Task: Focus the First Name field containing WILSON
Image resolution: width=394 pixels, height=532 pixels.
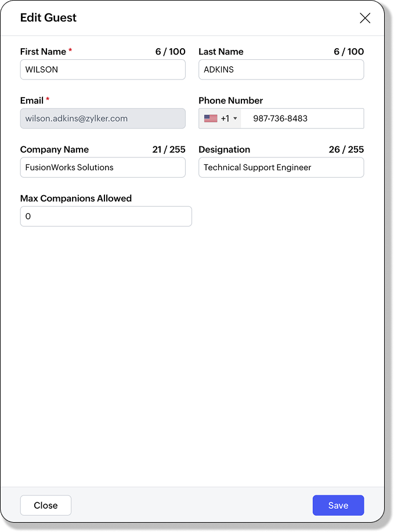Action: click(103, 70)
